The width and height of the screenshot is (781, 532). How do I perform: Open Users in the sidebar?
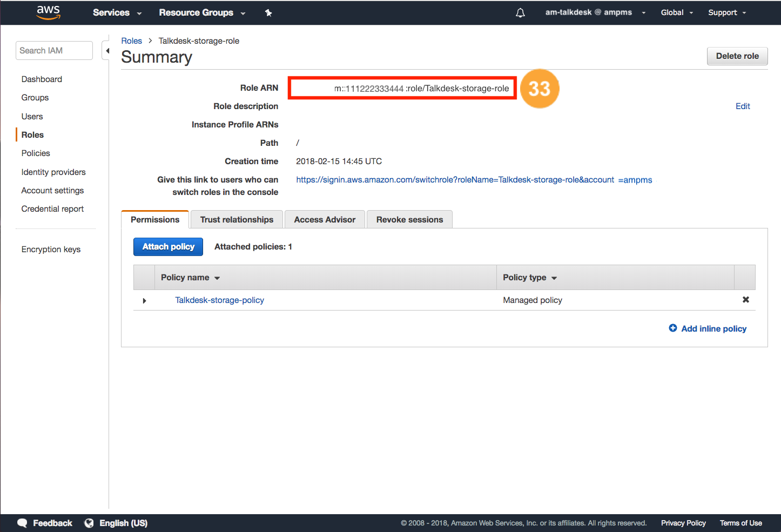(32, 117)
